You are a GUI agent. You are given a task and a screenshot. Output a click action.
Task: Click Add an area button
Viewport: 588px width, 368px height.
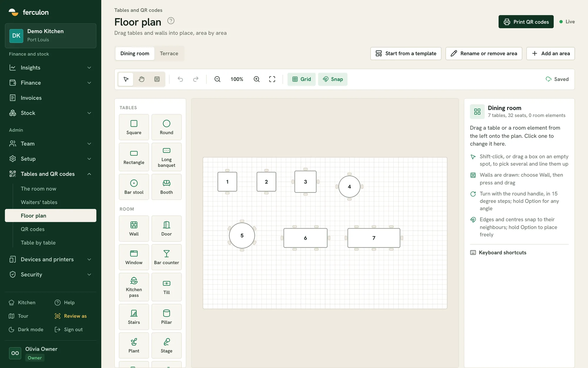tap(550, 54)
